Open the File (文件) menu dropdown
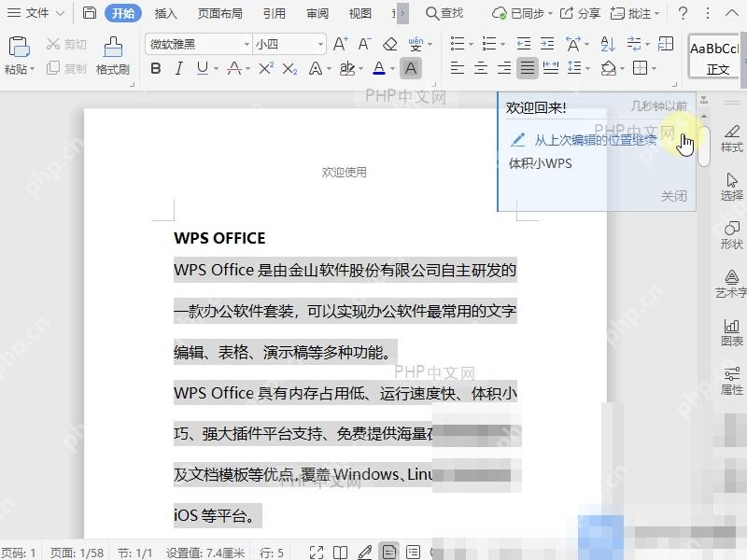Screen dimensions: 747x560 tap(35, 13)
